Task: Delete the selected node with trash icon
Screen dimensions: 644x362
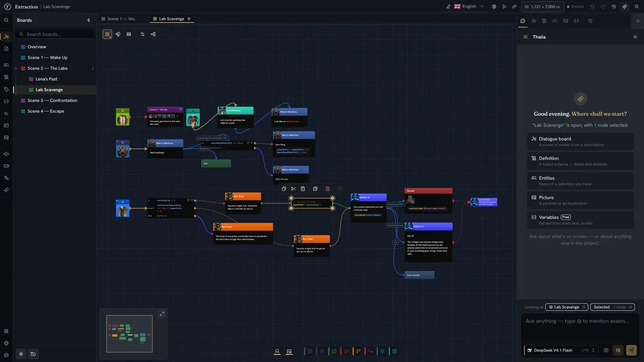Action: [328, 188]
